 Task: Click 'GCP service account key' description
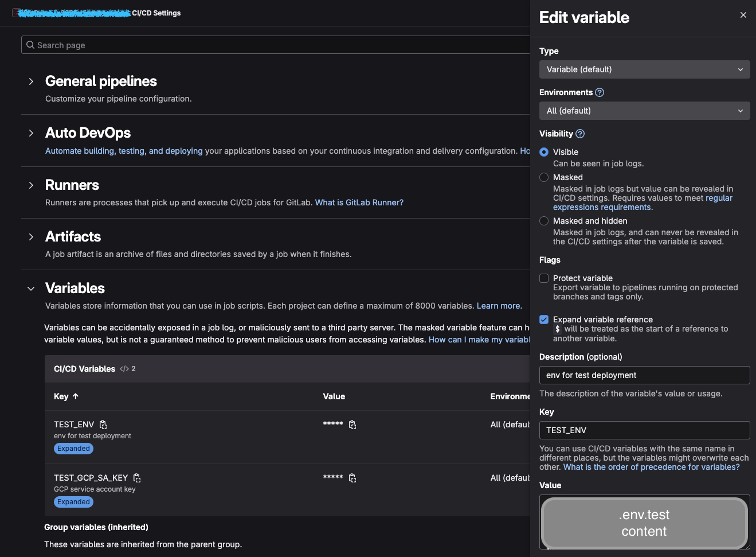point(95,489)
